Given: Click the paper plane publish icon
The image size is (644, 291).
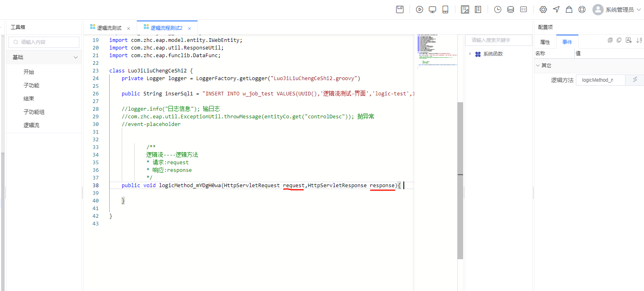Looking at the screenshot, I should click(x=556, y=10).
